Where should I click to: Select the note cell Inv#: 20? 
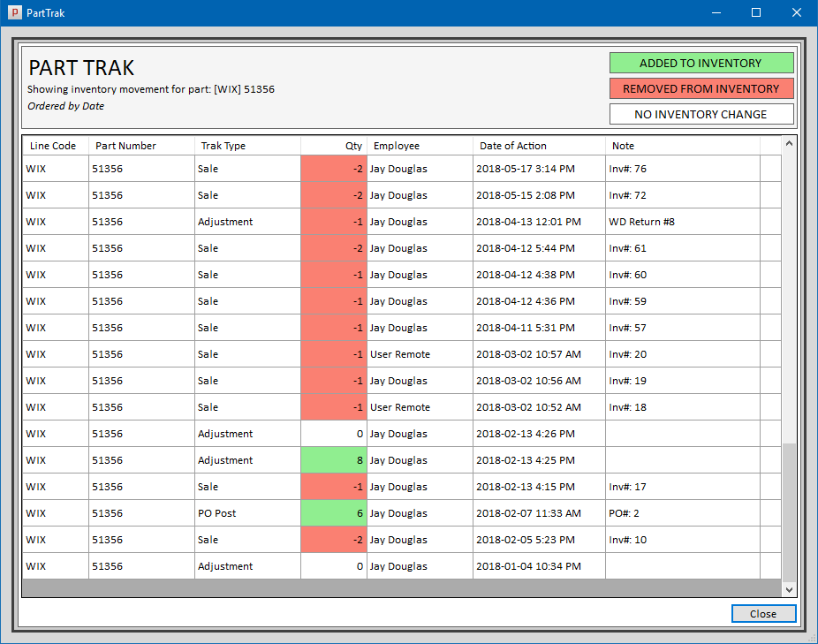coord(682,354)
